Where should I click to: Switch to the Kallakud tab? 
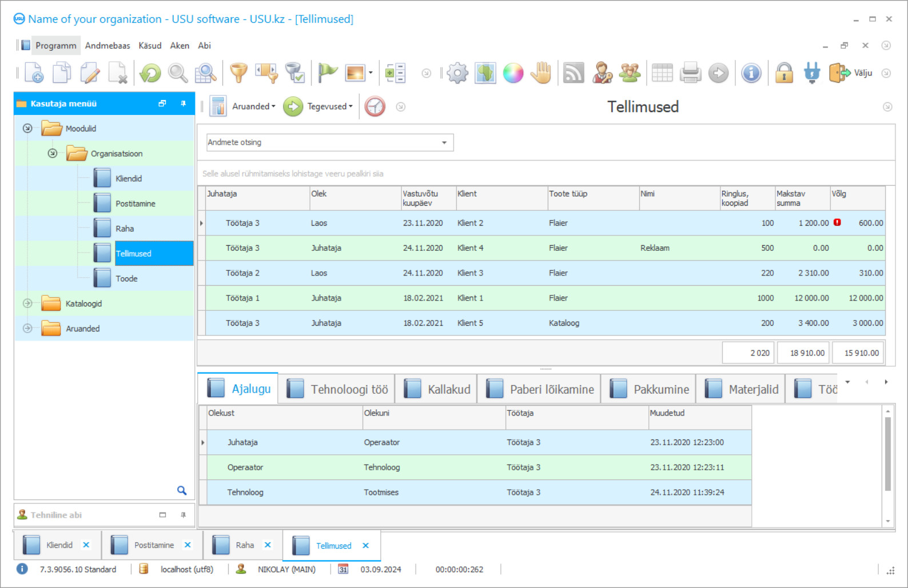click(437, 389)
